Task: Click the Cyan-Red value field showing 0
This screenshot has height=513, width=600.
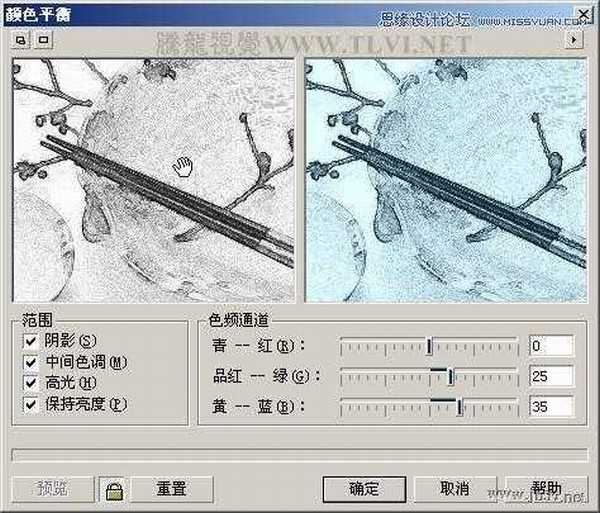Action: coord(551,346)
